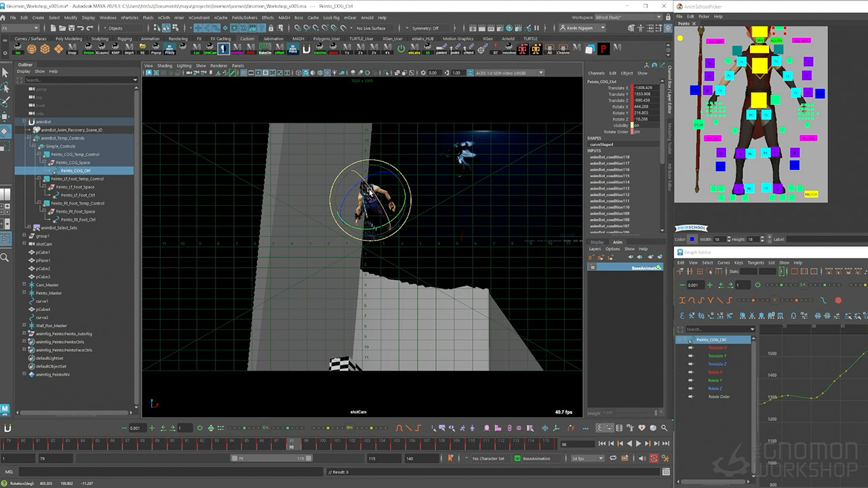The height and width of the screenshot is (488, 868).
Task: Select the arrow Select tool in left toolbox
Action: coord(5,72)
